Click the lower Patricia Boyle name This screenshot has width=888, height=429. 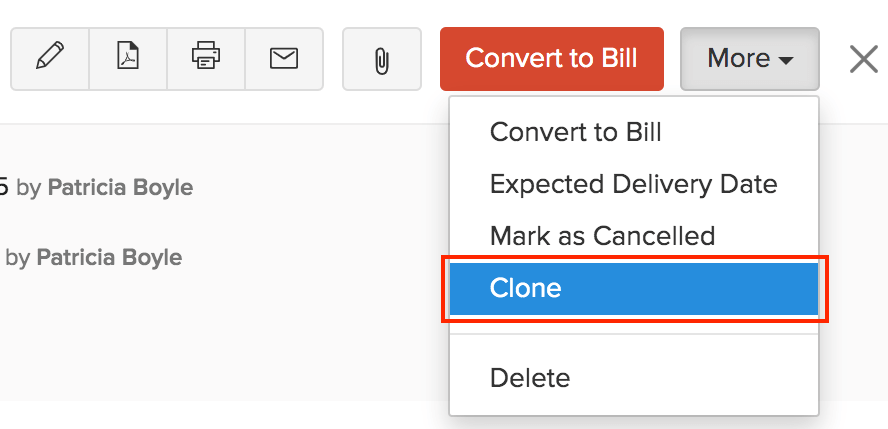109,257
